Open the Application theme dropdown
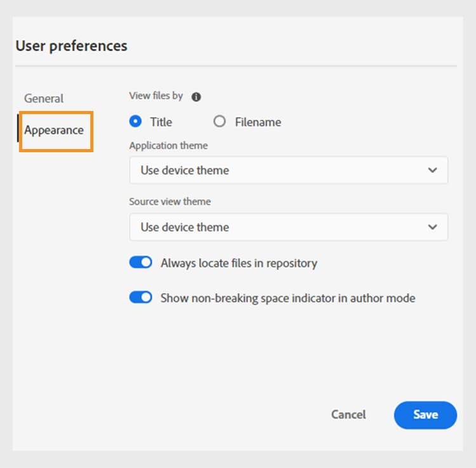The image size is (476, 468). pyautogui.click(x=288, y=170)
